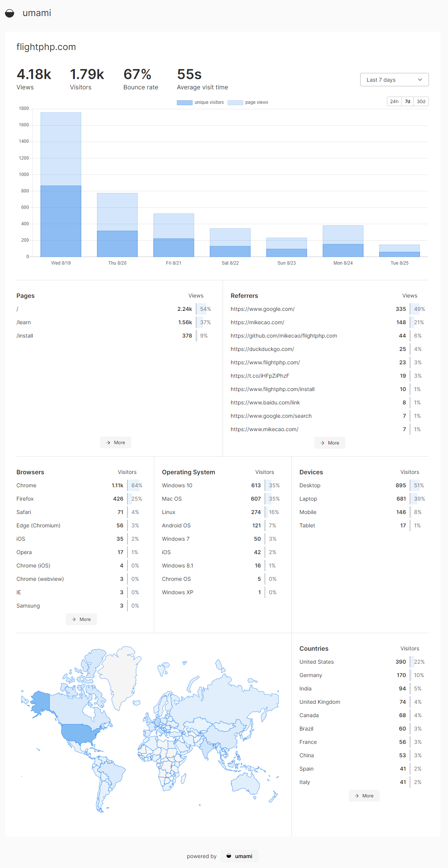448x868 pixels.
Task: Open the https://www.google.com/ referrer link
Action: 262,309
